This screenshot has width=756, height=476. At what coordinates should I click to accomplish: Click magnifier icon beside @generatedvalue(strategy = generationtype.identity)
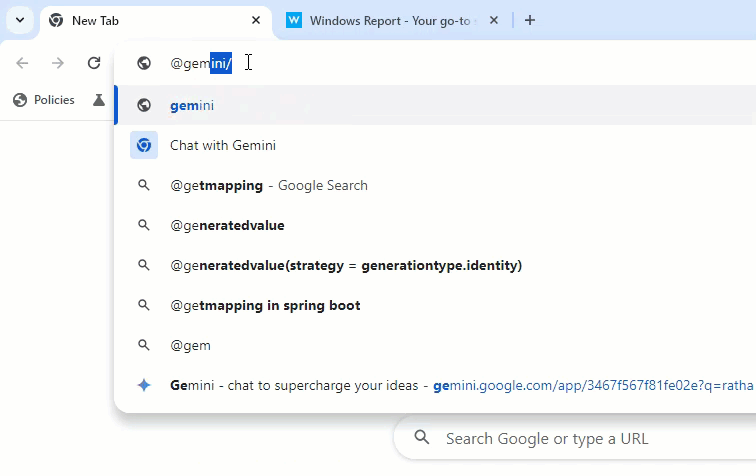(144, 265)
